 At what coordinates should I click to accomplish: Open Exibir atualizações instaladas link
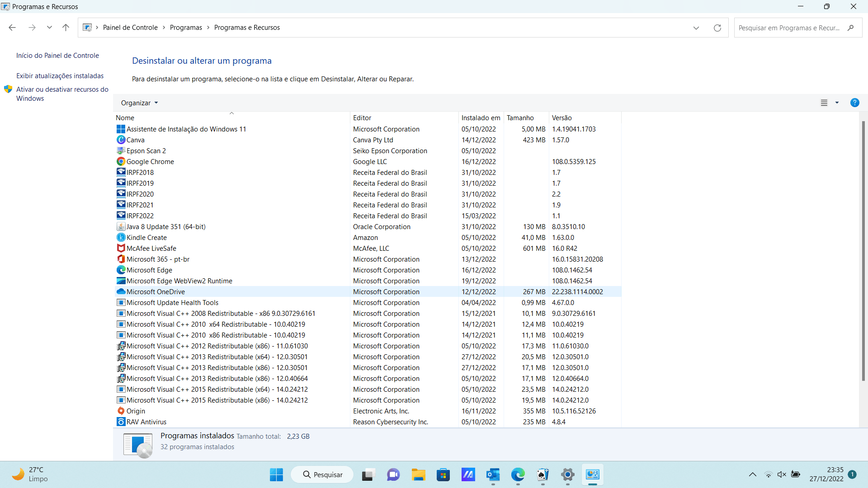(60, 76)
